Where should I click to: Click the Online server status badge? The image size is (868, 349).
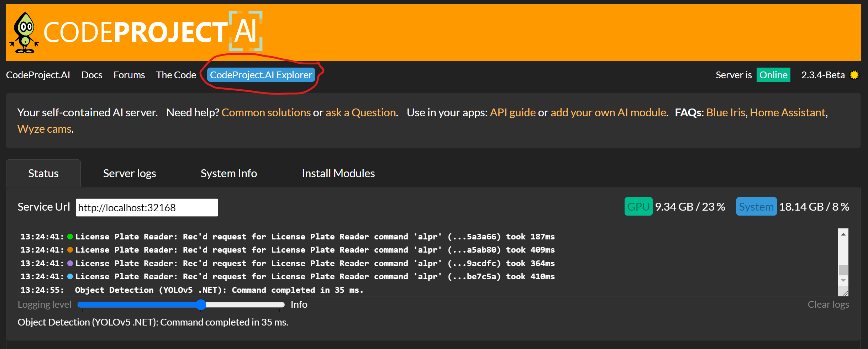click(773, 75)
